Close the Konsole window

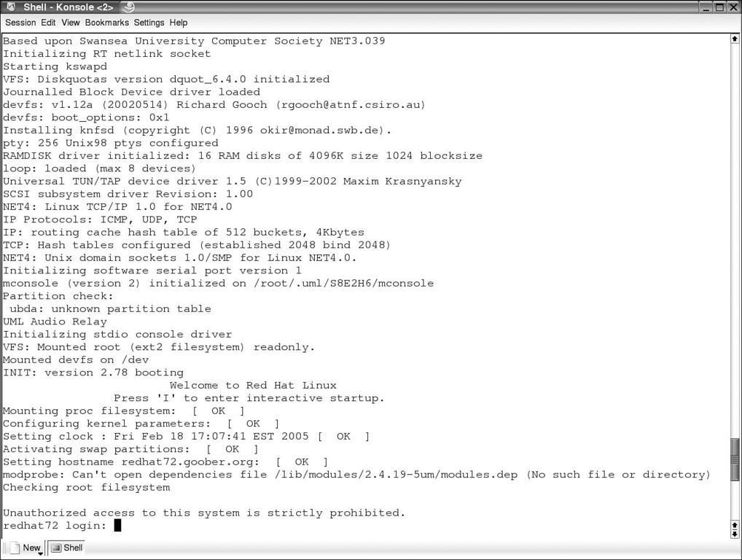[733, 7]
